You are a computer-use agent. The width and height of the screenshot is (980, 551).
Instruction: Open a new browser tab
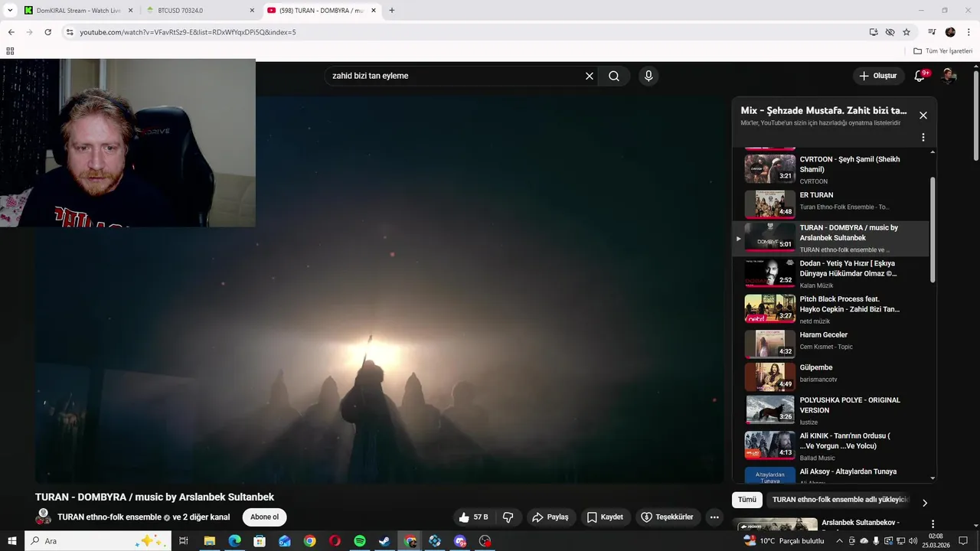(392, 11)
